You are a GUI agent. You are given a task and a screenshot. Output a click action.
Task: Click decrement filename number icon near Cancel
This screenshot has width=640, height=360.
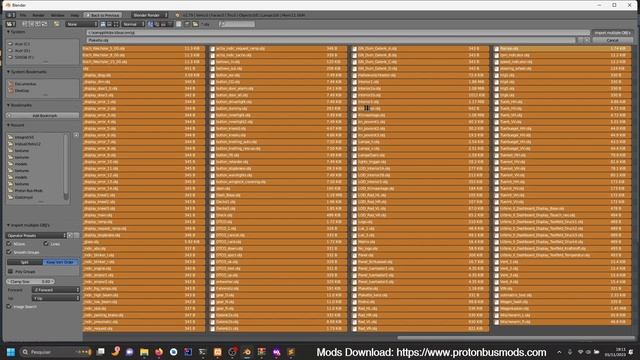580,40
